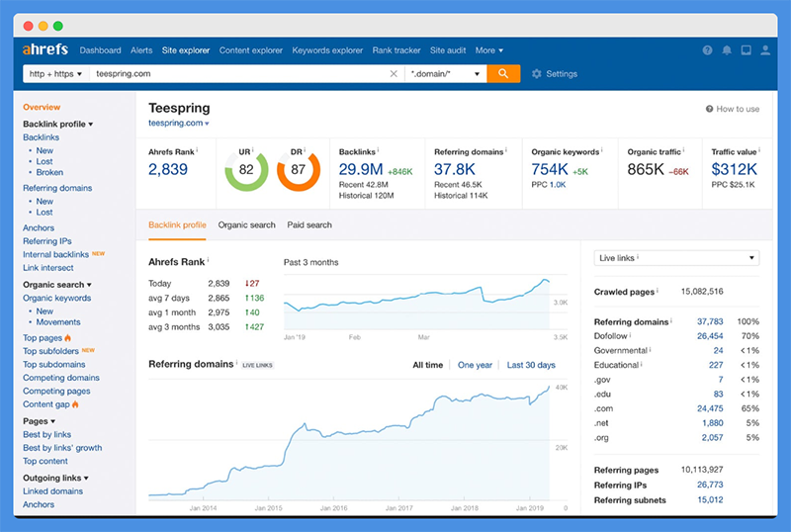Open Top subdomains
Viewport: 791px width, 532px height.
(54, 365)
